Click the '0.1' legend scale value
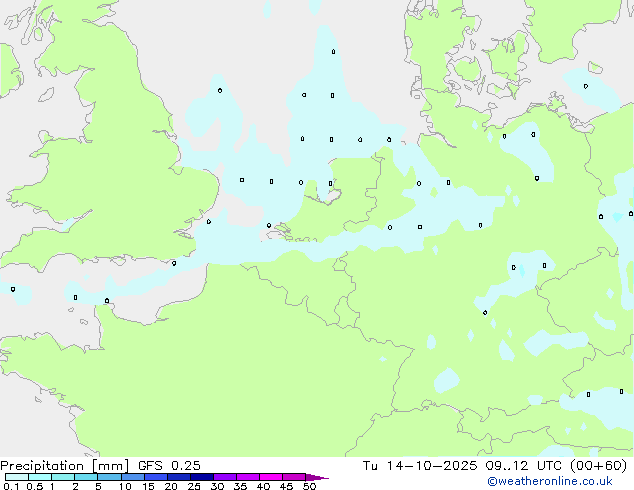Screen dimensions: 634x490 click(11, 486)
